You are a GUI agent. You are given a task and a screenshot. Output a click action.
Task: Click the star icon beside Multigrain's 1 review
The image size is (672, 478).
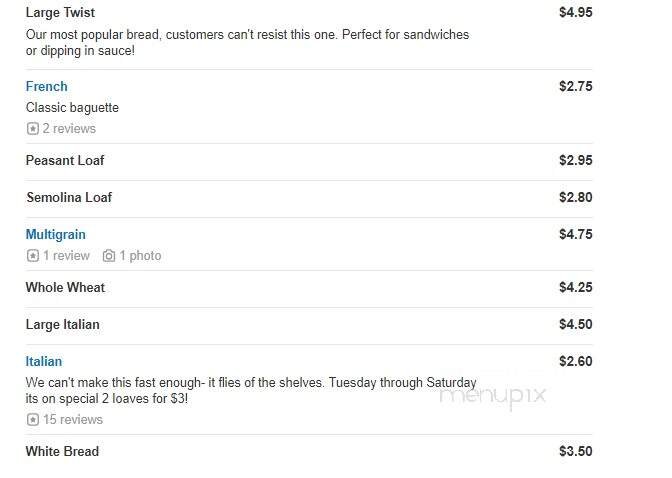coord(32,256)
